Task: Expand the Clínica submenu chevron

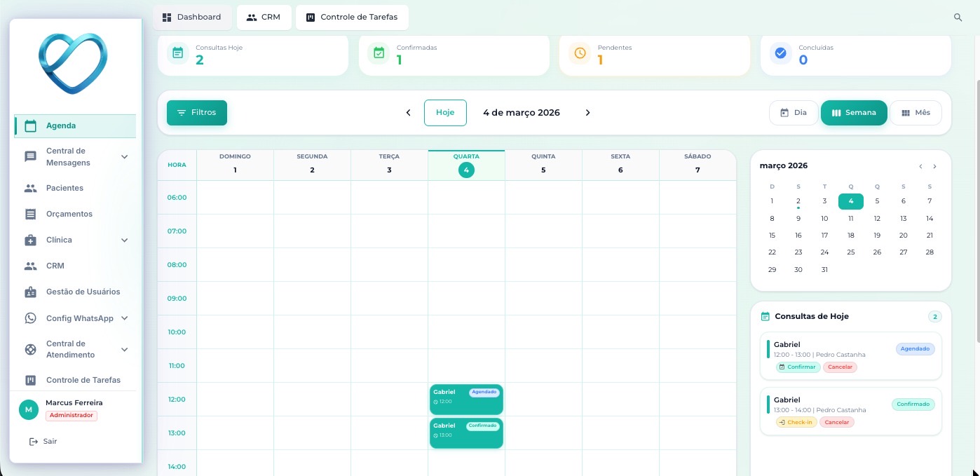Action: (x=124, y=240)
